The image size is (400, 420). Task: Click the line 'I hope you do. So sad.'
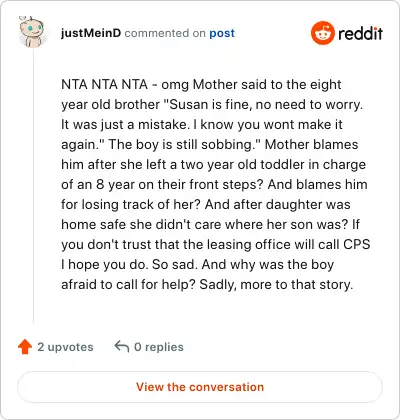coord(198,264)
